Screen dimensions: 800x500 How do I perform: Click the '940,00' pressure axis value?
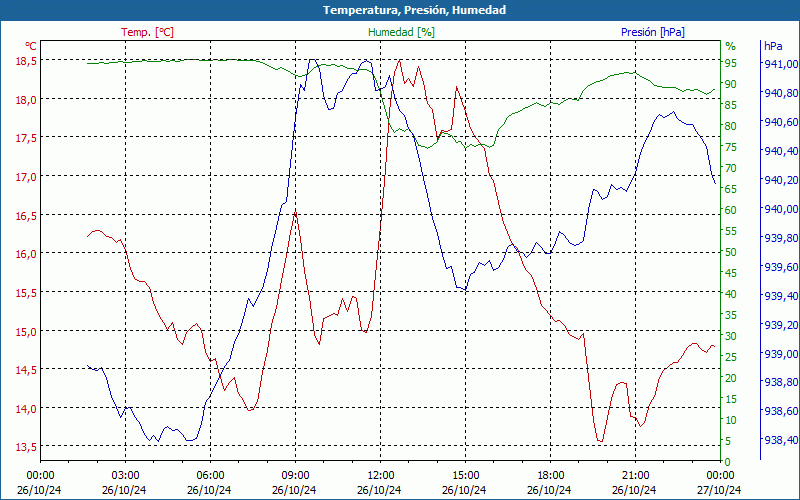[x=779, y=209]
